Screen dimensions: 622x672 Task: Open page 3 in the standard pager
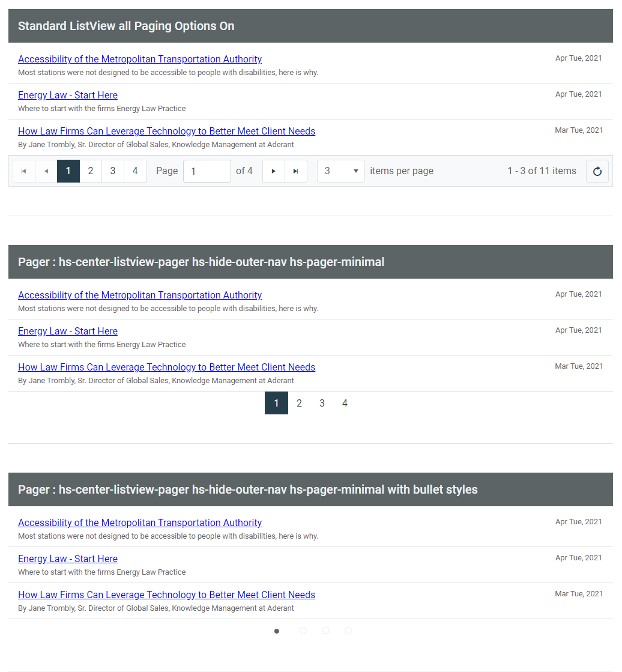click(x=112, y=171)
